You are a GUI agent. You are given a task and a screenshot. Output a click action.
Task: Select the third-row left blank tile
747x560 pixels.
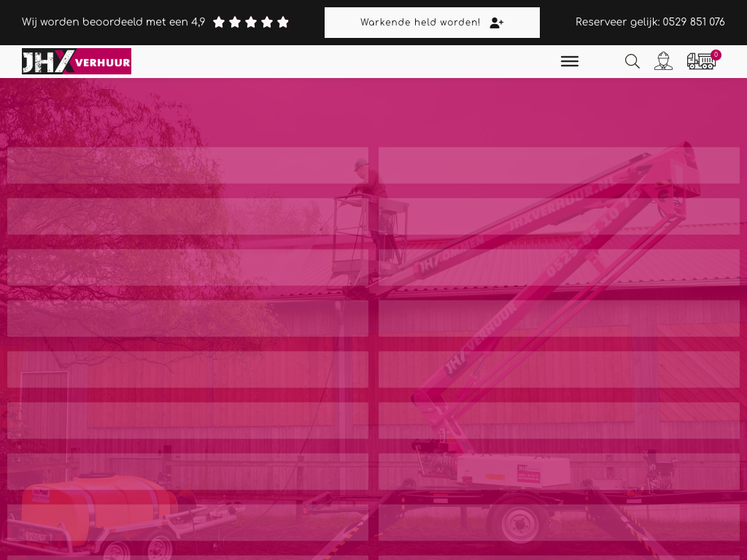(x=187, y=268)
